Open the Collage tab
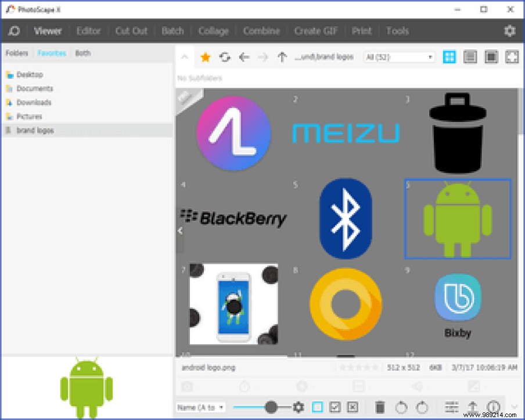 point(213,31)
